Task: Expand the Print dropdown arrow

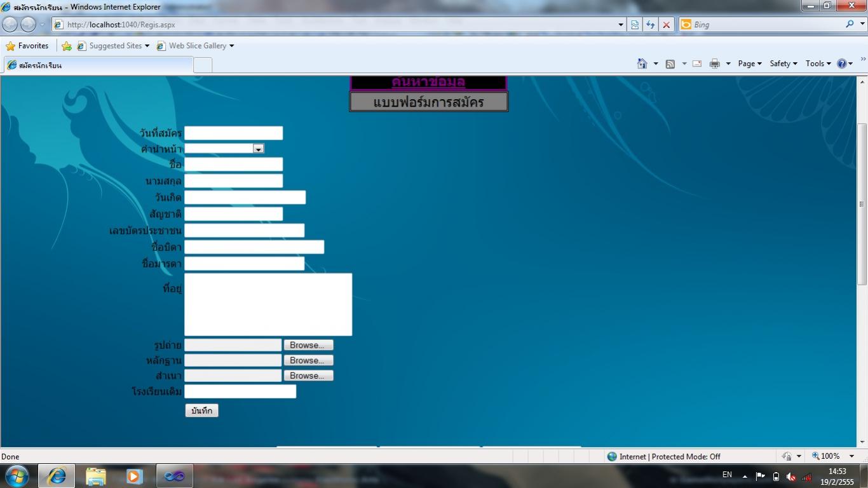Action: (x=728, y=64)
